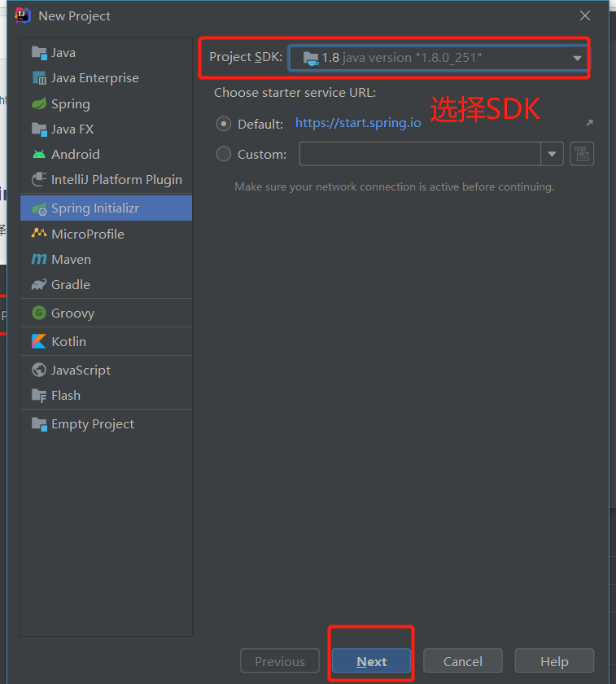Image resolution: width=616 pixels, height=684 pixels.
Task: Click the "New Project" title text
Action: pyautogui.click(x=74, y=16)
